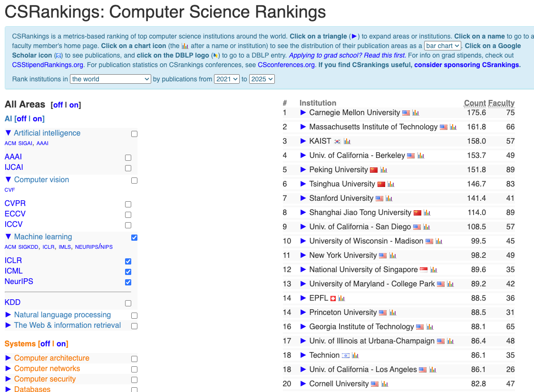Open the chart icon for National University of Singapore
The width and height of the screenshot is (534, 392).
pyautogui.click(x=434, y=270)
